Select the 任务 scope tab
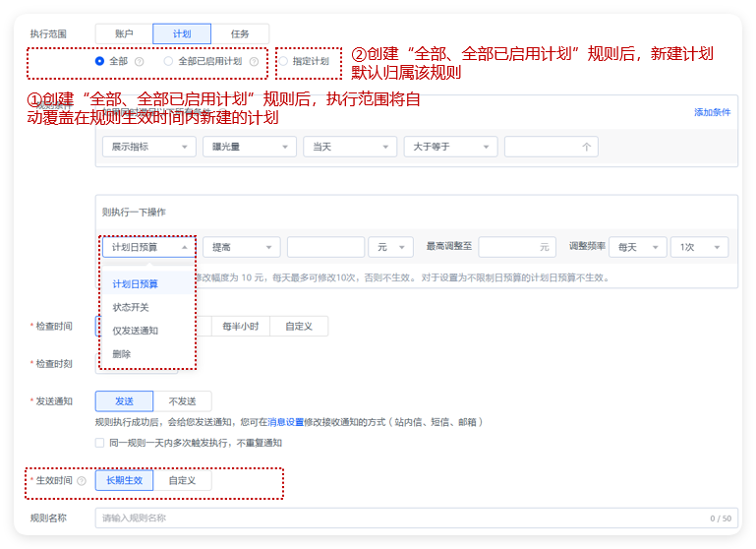The height and width of the screenshot is (549, 756). tap(240, 33)
